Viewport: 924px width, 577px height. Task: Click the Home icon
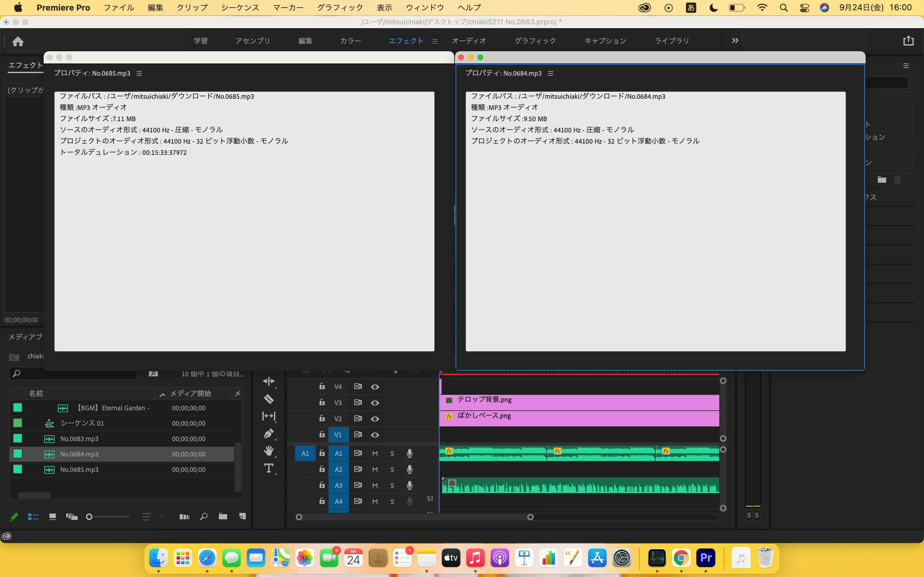coord(18,41)
